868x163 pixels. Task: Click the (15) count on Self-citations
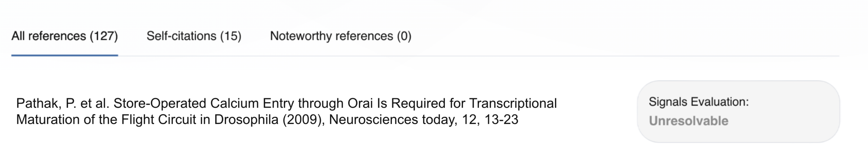(x=231, y=36)
